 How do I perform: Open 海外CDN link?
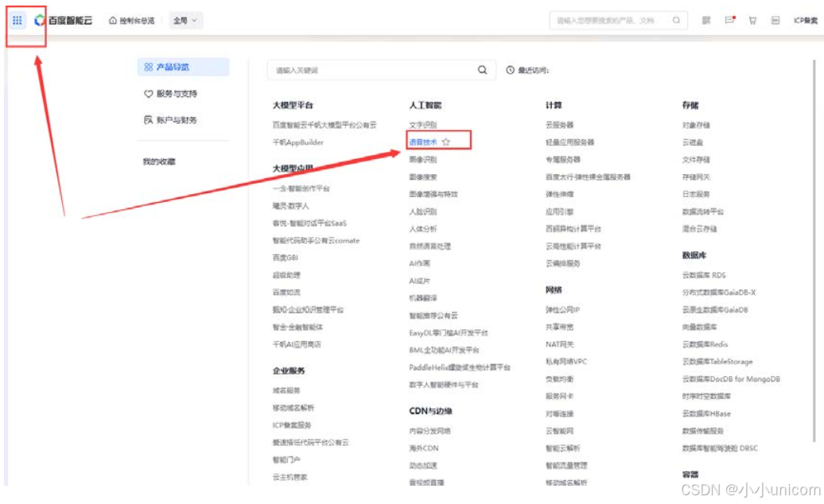424,448
